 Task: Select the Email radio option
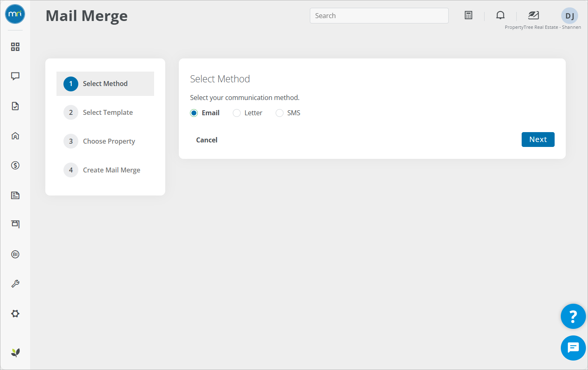(194, 113)
